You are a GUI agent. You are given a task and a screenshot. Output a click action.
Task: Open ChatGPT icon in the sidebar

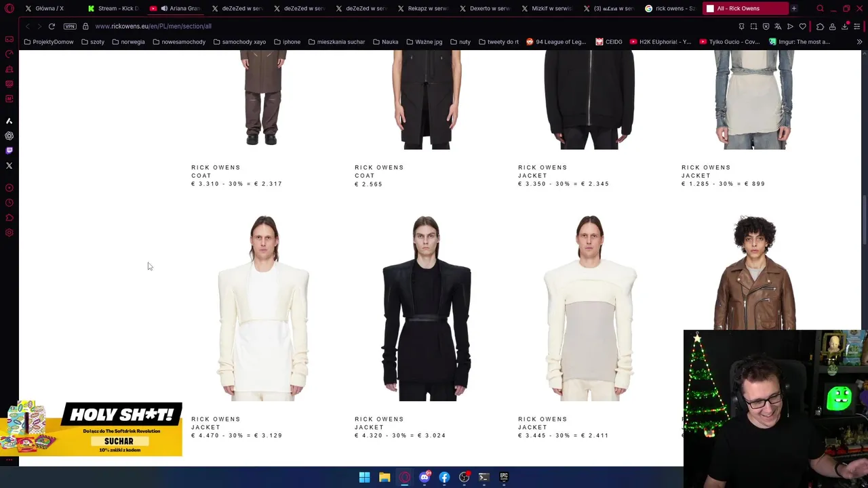pyautogui.click(x=9, y=136)
